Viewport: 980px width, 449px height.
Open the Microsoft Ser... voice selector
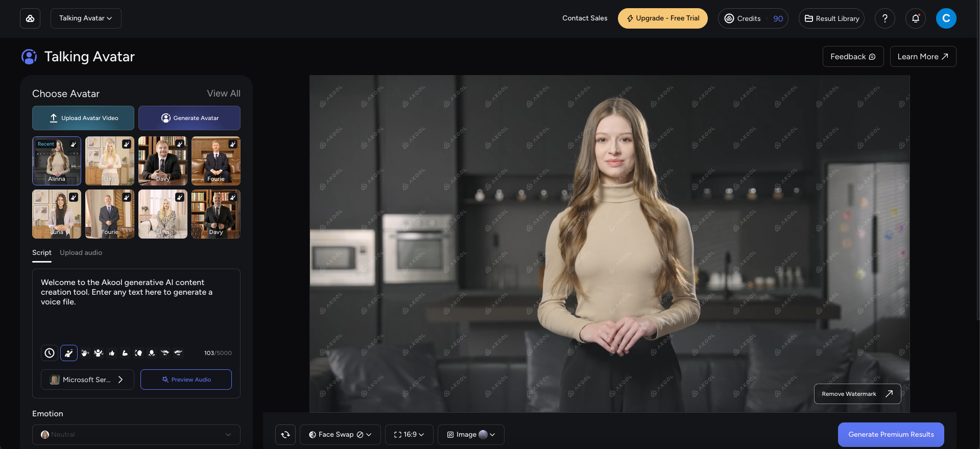(87, 380)
